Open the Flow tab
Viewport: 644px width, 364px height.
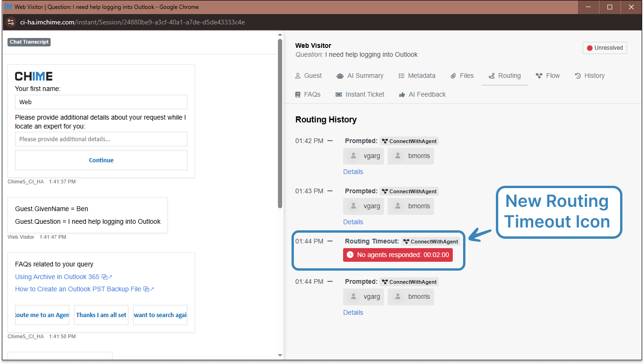(x=547, y=76)
